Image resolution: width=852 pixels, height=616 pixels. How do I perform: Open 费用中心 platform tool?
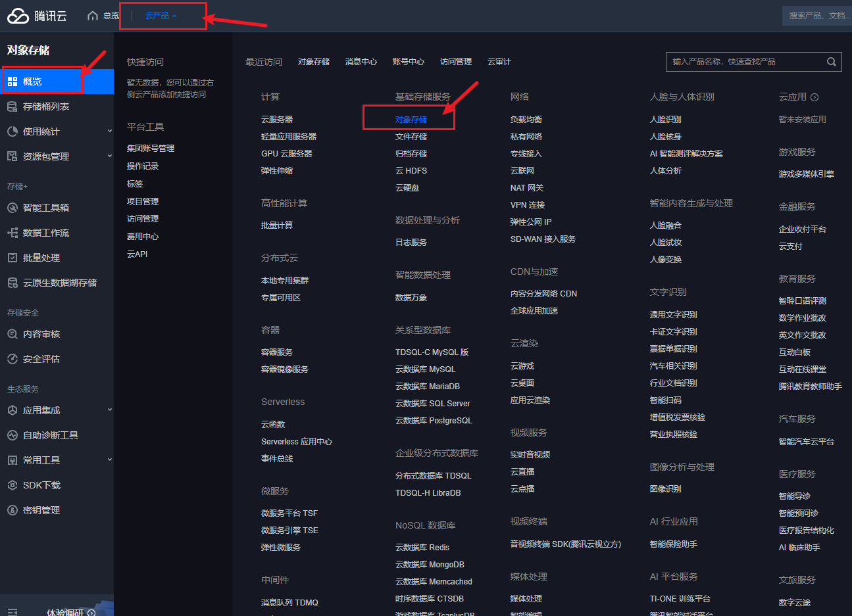(x=143, y=237)
